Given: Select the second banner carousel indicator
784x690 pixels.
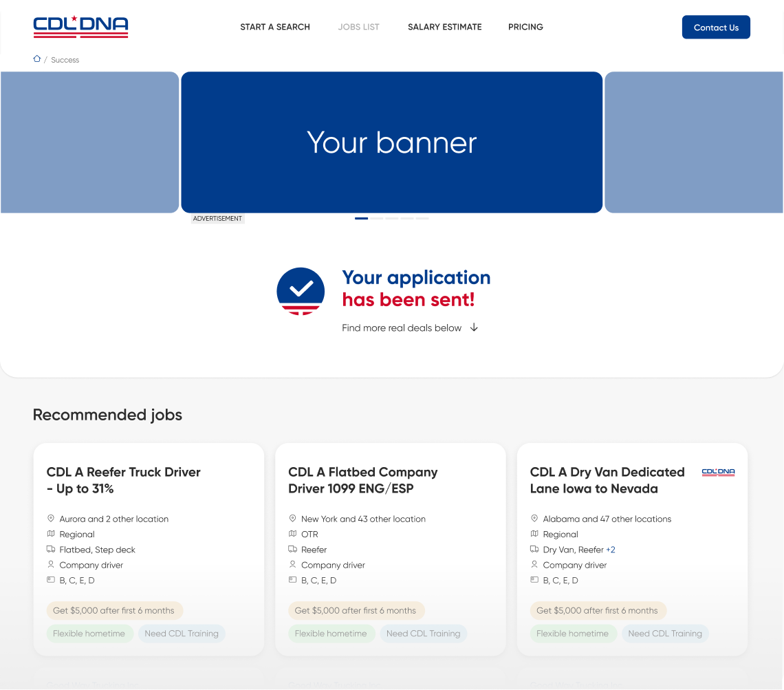Looking at the screenshot, I should [377, 218].
